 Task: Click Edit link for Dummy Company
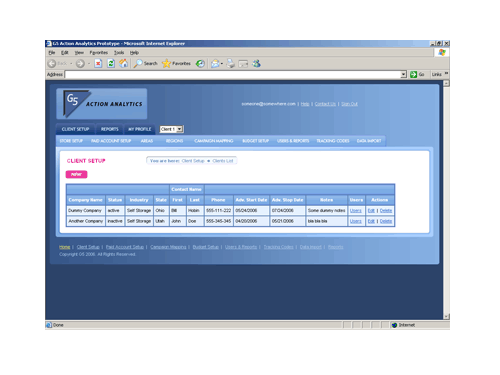(371, 211)
